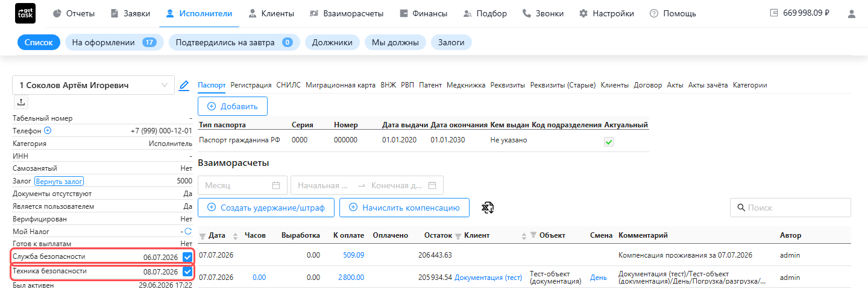This screenshot has width=868, height=289.
Task: Click the GetTask logo
Action: click(x=25, y=13)
